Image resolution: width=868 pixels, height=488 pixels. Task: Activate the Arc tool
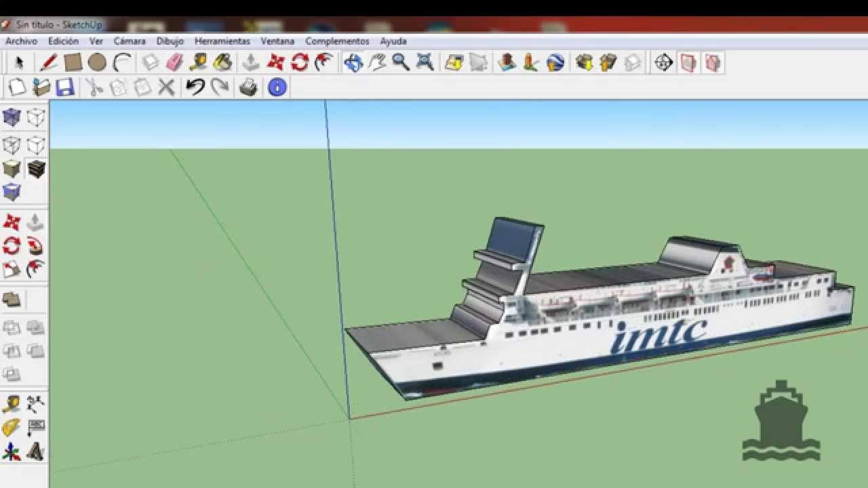coord(122,62)
